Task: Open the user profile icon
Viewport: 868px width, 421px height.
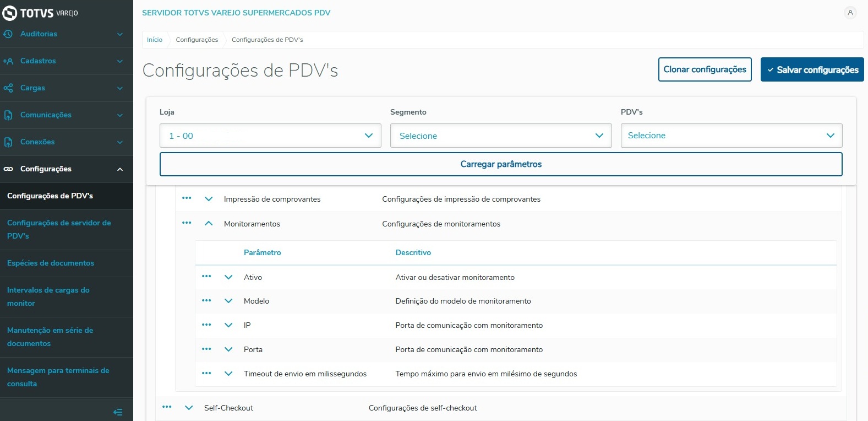Action: pyautogui.click(x=850, y=13)
